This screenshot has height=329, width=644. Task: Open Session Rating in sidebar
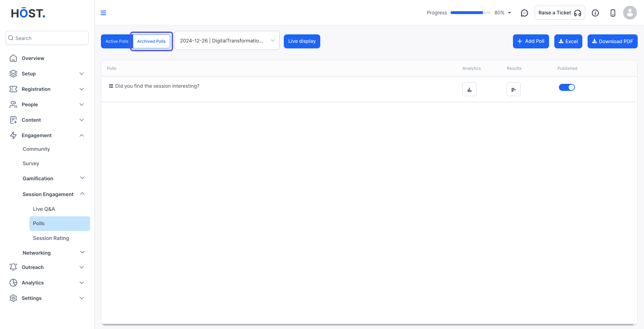point(51,238)
